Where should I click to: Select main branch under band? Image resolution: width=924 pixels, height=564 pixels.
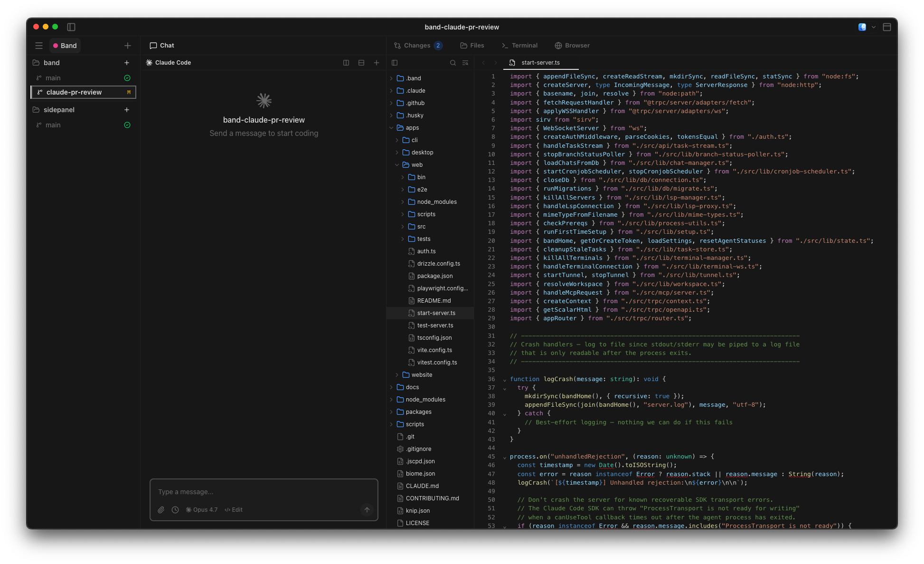coord(83,78)
